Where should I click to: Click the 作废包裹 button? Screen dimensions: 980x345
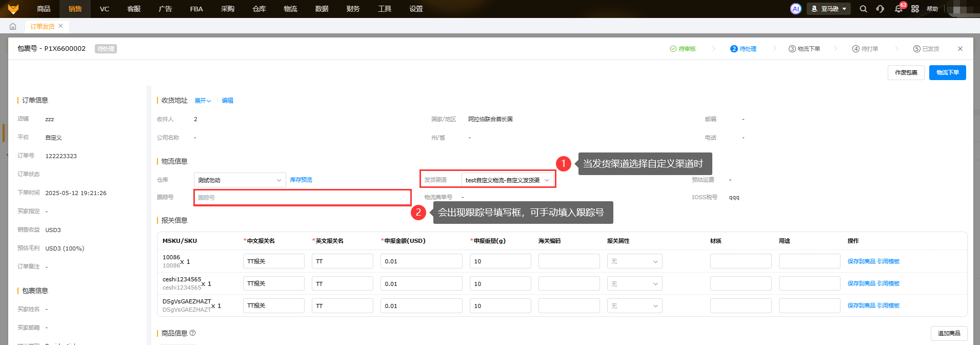coord(906,72)
